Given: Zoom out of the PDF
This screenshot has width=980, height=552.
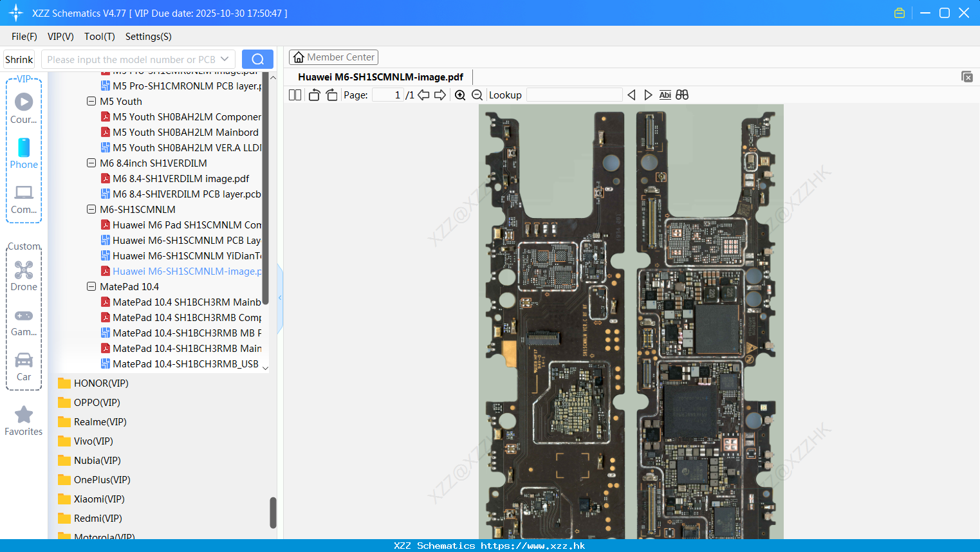Looking at the screenshot, I should click(x=477, y=95).
